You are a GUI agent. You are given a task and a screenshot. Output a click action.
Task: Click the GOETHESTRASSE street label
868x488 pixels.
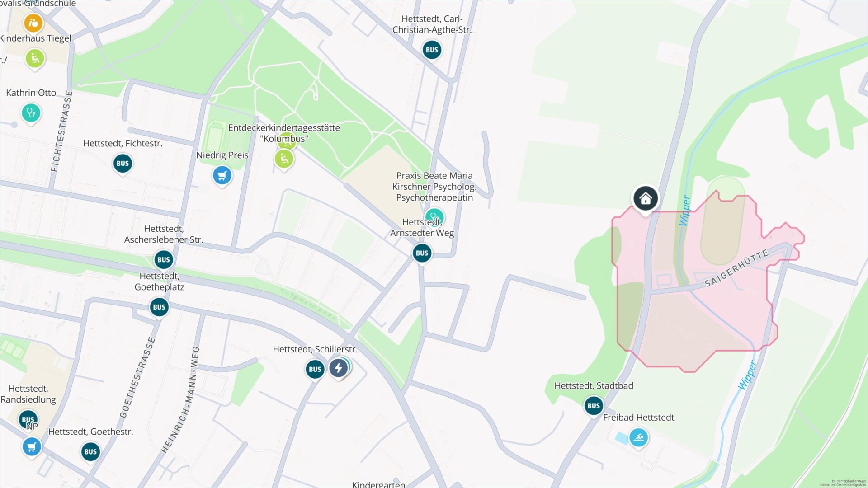click(137, 377)
